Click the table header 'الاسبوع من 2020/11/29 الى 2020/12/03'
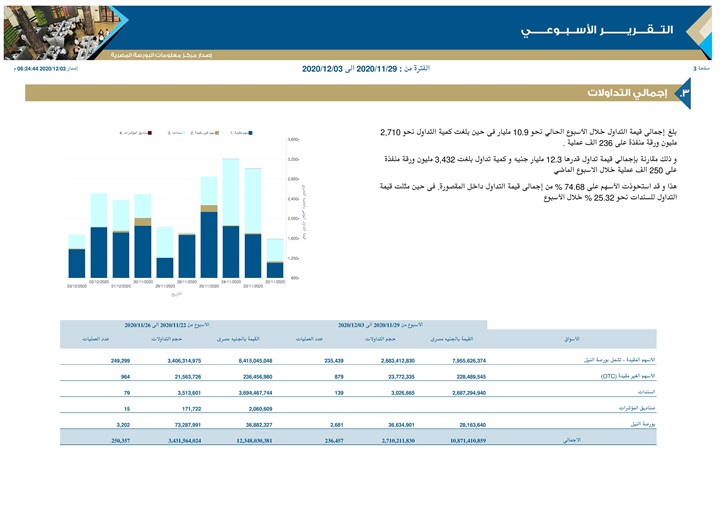 (x=380, y=325)
